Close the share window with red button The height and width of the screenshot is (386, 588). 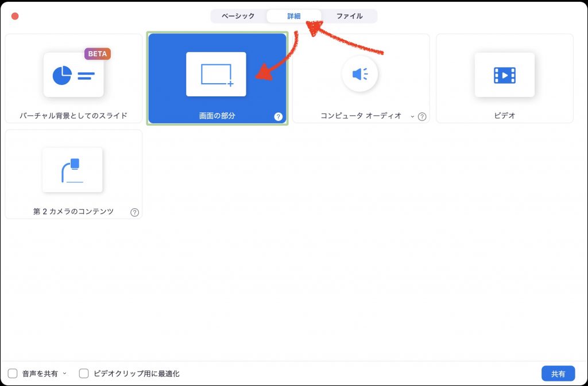[x=15, y=16]
